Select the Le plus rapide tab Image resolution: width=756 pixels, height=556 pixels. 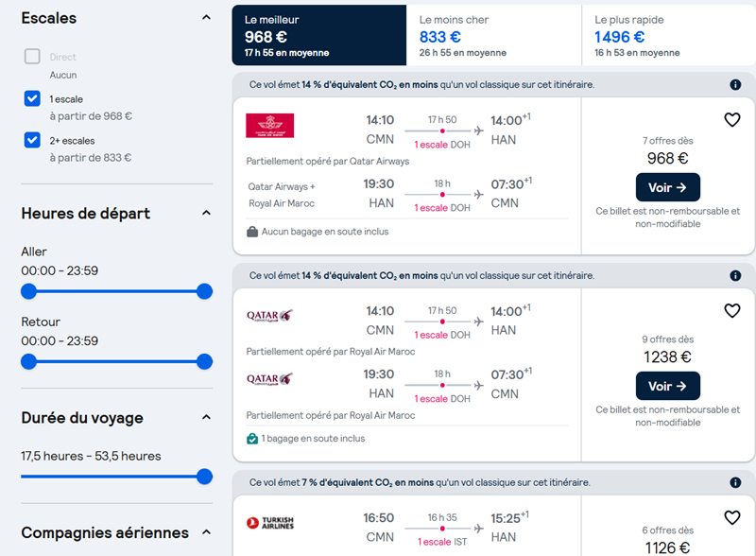[x=669, y=35]
